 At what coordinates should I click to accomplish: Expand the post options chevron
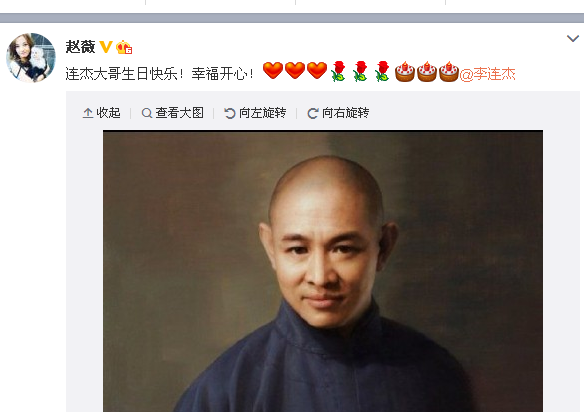click(x=572, y=38)
